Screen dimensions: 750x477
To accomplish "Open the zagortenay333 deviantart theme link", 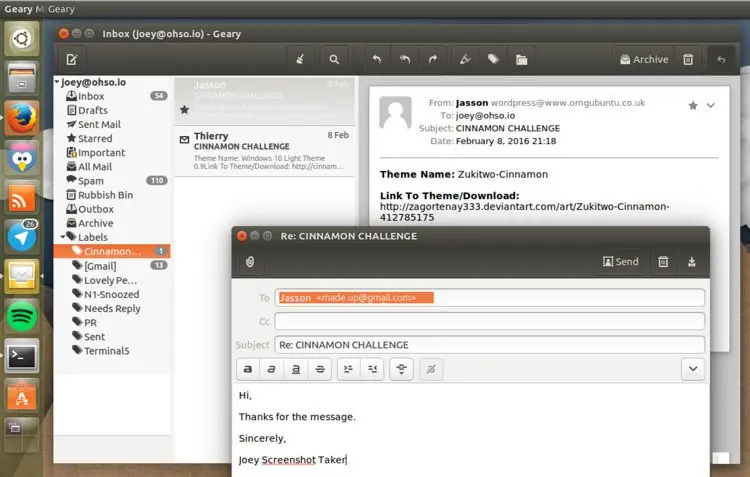I will coord(525,212).
